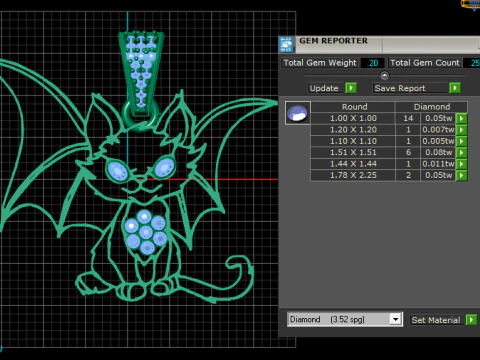The height and width of the screenshot is (360, 480).
Task: Select the 1.78 X 2.25 size cell
Action: point(353,175)
